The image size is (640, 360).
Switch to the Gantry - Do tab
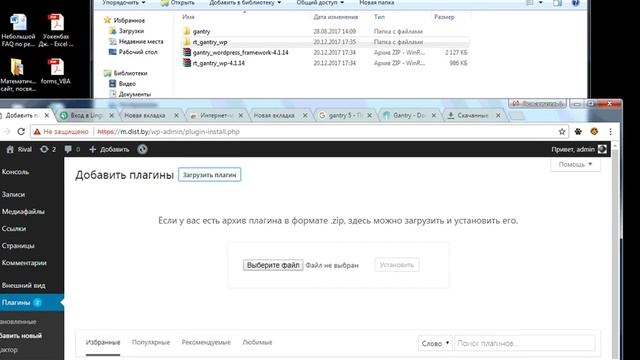point(409,116)
